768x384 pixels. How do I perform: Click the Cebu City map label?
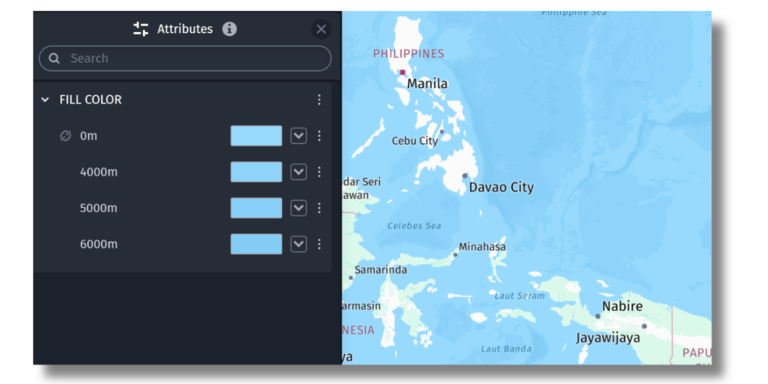point(414,141)
